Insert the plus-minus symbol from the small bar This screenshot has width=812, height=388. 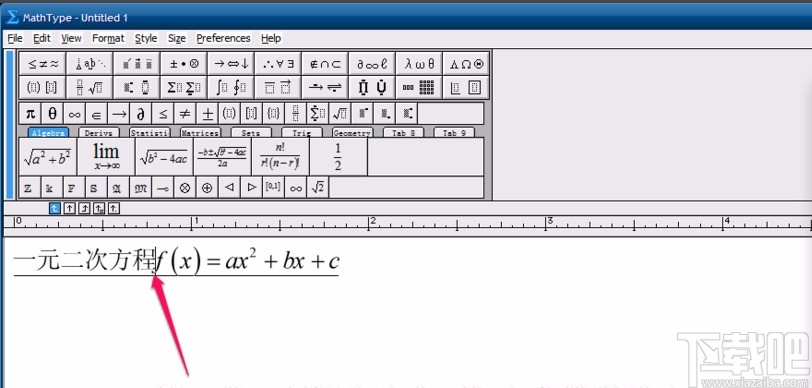point(207,113)
